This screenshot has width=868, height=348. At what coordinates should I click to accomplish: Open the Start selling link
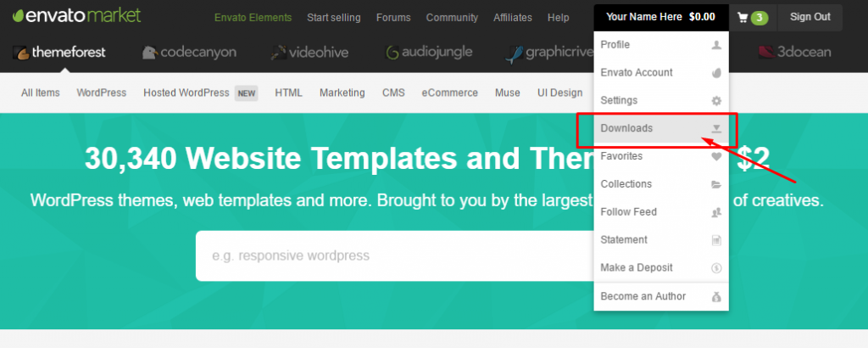tap(333, 18)
